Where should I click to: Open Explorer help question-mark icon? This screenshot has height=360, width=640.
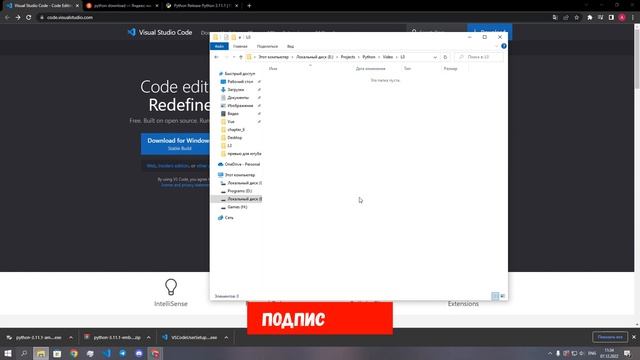[504, 46]
